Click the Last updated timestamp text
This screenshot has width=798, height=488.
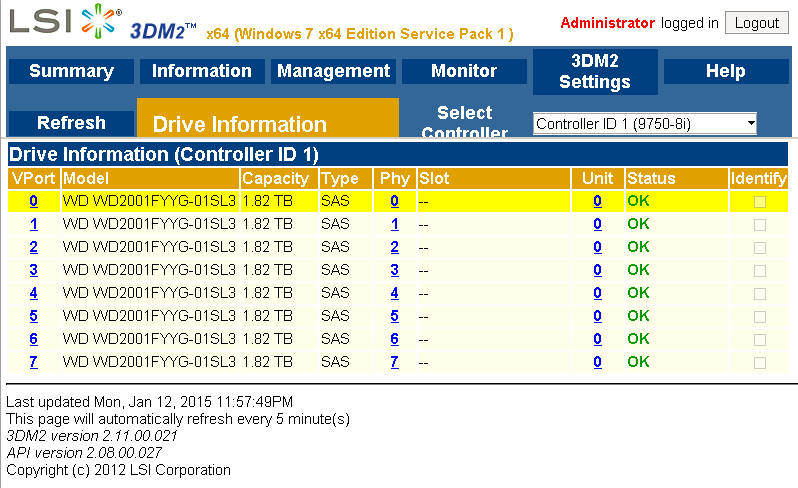coord(150,402)
